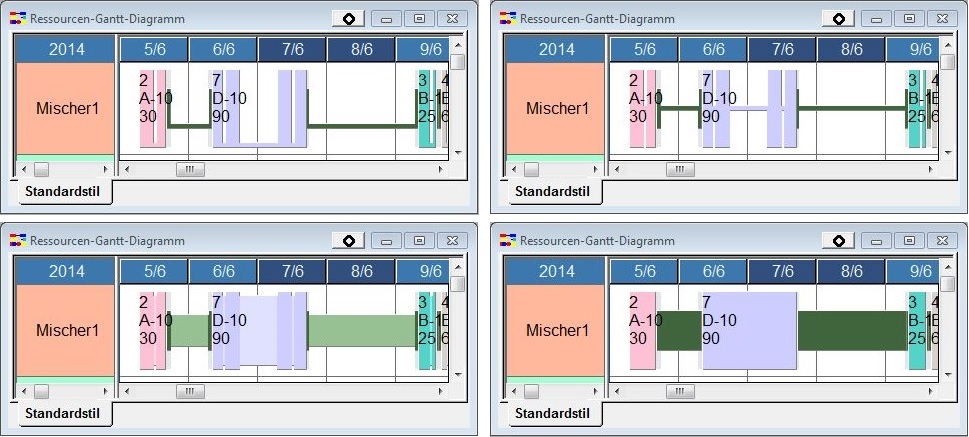The width and height of the screenshot is (969, 437).
Task: Select the Standardstil tab in the bottom-right window
Action: (x=551, y=413)
